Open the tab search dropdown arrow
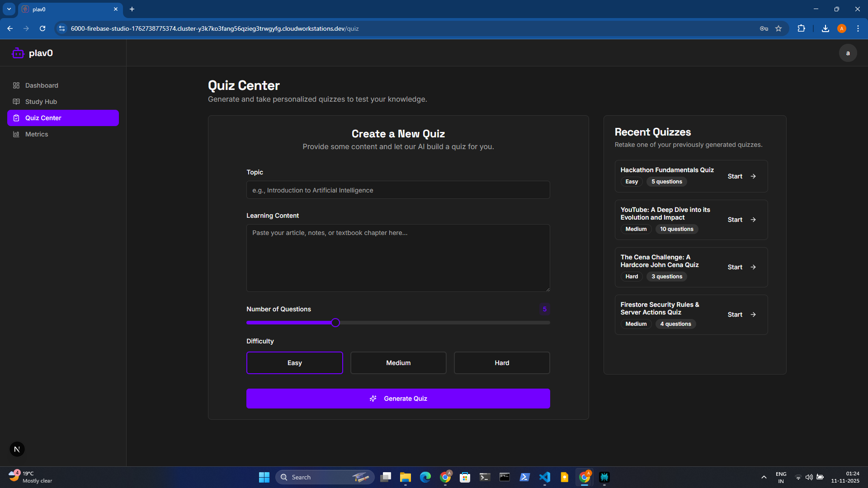868x488 pixels. [x=9, y=9]
